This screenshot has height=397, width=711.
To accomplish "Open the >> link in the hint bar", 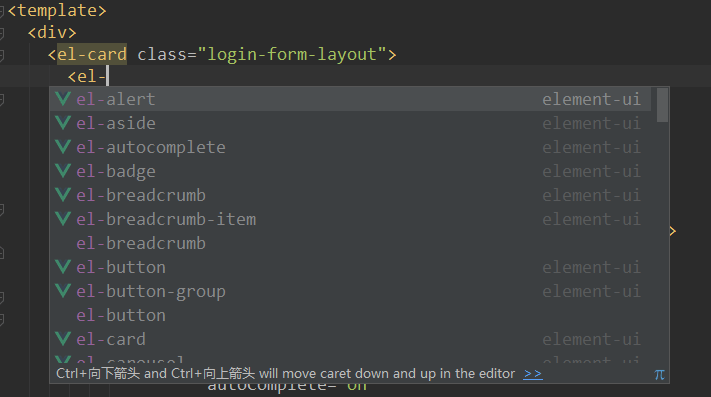I will 533,374.
